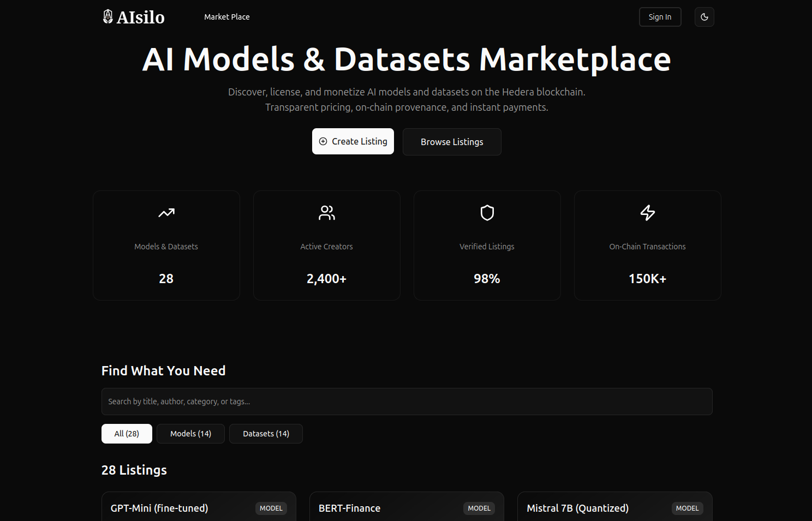
Task: Select the All (28) filter tab
Action: [127, 434]
